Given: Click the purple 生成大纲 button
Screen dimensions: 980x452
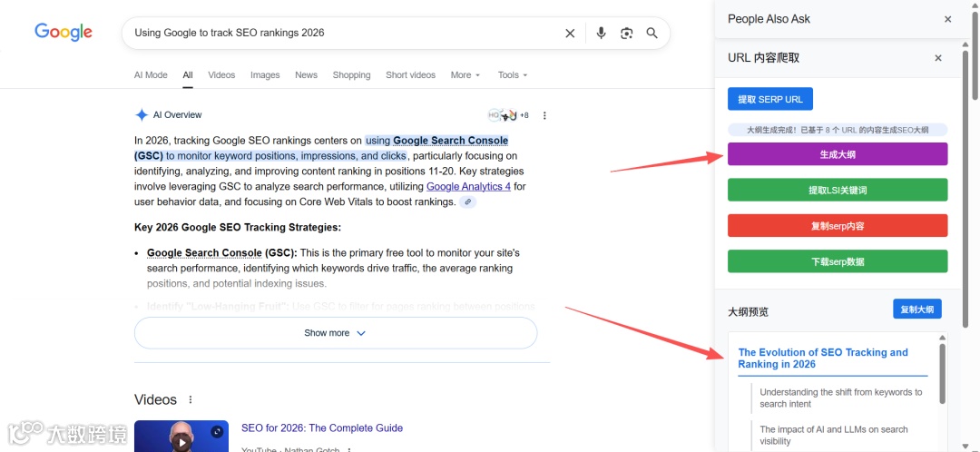Looking at the screenshot, I should pyautogui.click(x=838, y=154).
